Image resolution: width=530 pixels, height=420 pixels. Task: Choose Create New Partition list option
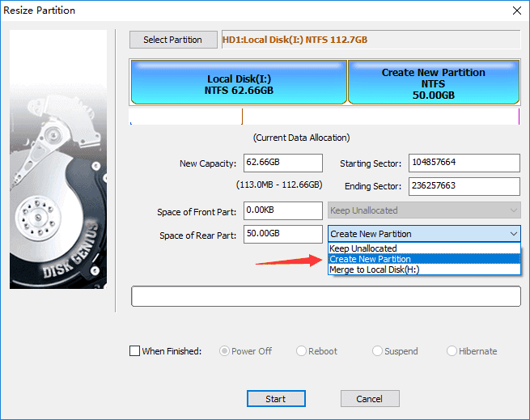(370, 259)
